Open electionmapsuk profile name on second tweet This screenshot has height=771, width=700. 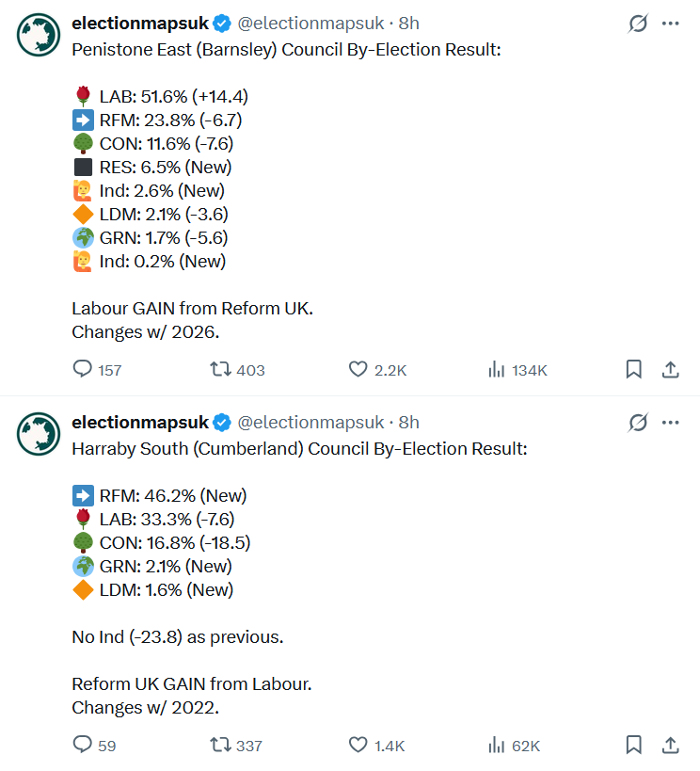pyautogui.click(x=140, y=423)
